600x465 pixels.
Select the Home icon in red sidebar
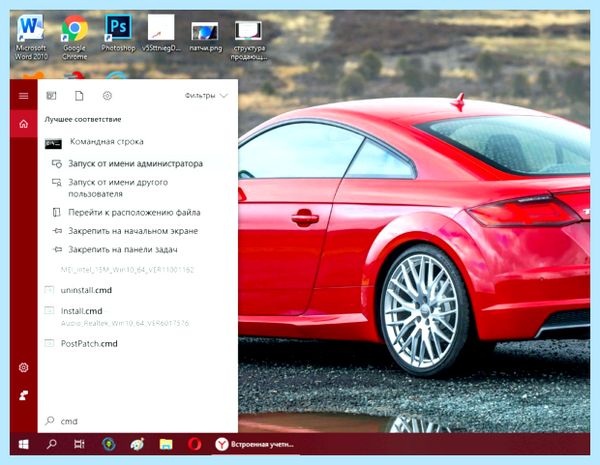point(23,124)
